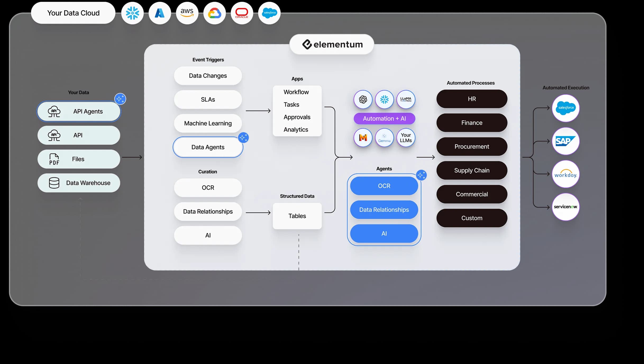This screenshot has width=644, height=364.
Task: Click the Your Data Cloud pill
Action: pyautogui.click(x=73, y=13)
